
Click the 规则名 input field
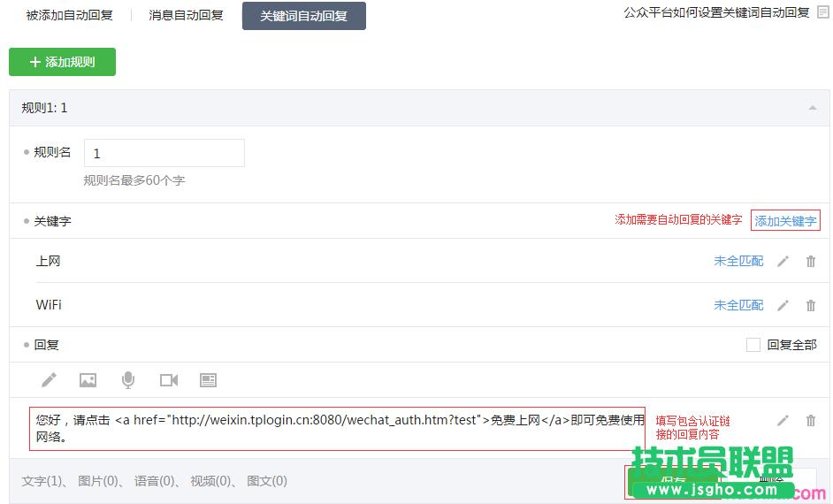pyautogui.click(x=164, y=153)
